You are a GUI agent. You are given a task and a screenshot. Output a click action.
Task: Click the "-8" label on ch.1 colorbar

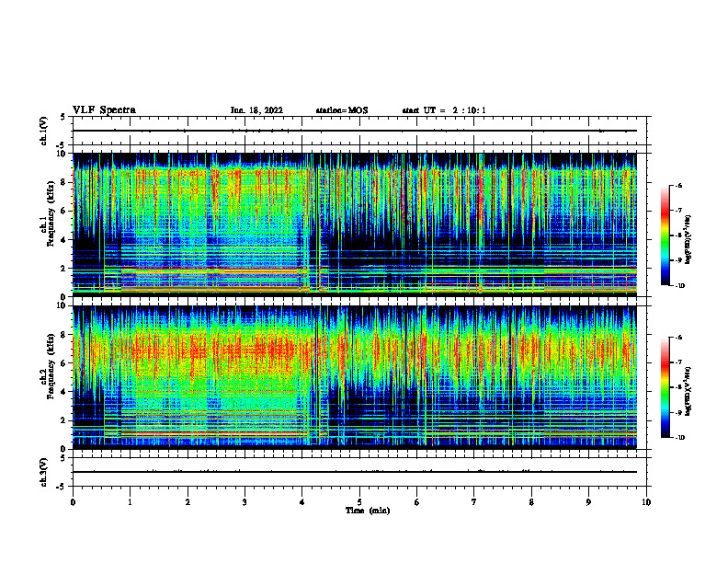pos(679,236)
